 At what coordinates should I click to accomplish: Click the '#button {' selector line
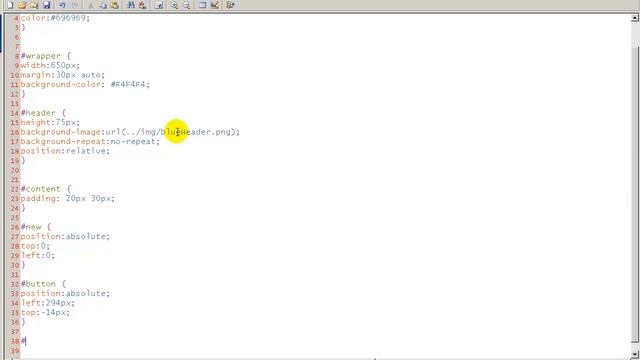click(x=43, y=284)
